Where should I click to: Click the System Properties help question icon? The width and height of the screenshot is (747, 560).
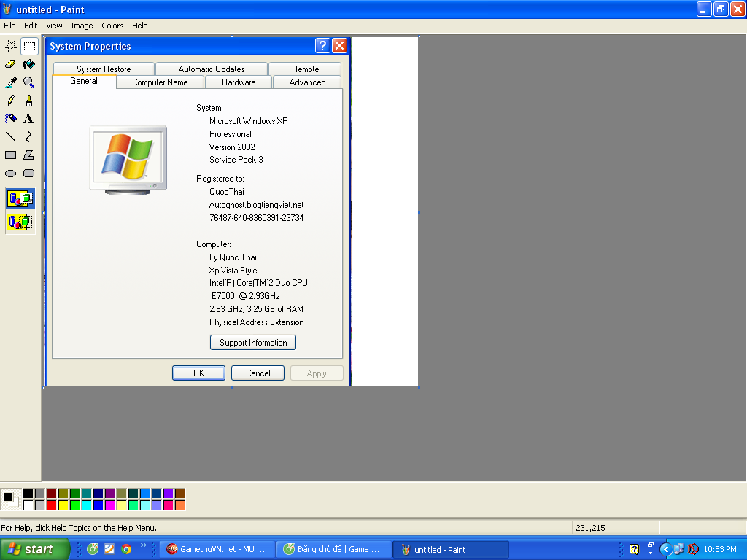322,46
